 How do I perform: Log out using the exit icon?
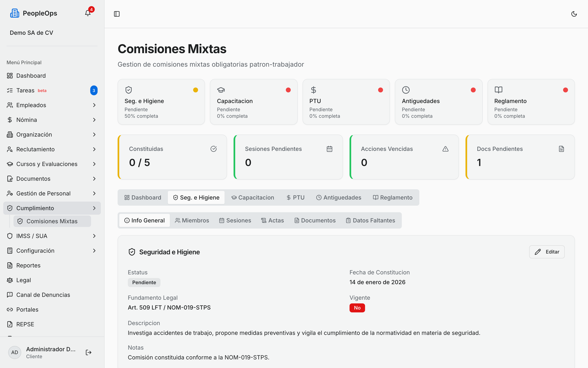pos(88,352)
